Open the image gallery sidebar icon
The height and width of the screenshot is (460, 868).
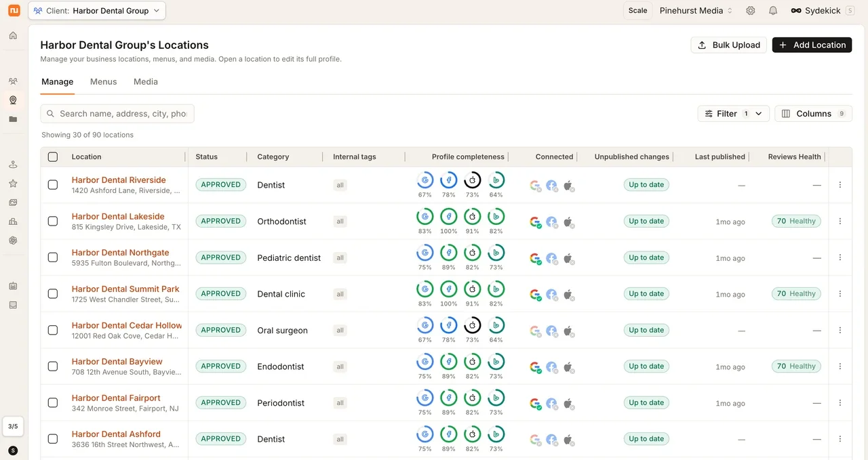pos(13,203)
